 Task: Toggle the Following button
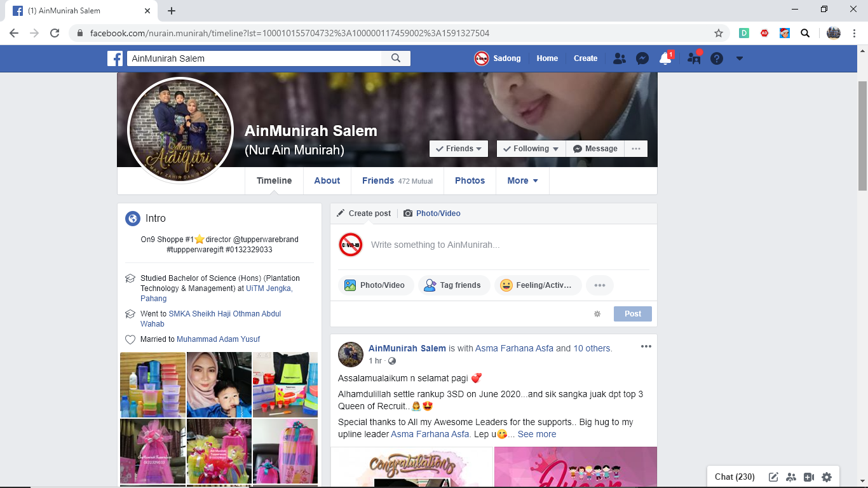coord(531,149)
